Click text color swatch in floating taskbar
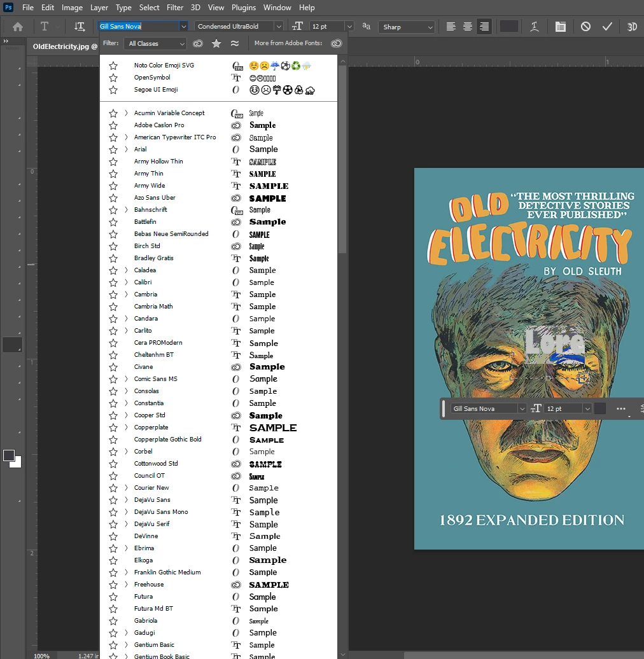This screenshot has height=659, width=644. click(x=600, y=408)
